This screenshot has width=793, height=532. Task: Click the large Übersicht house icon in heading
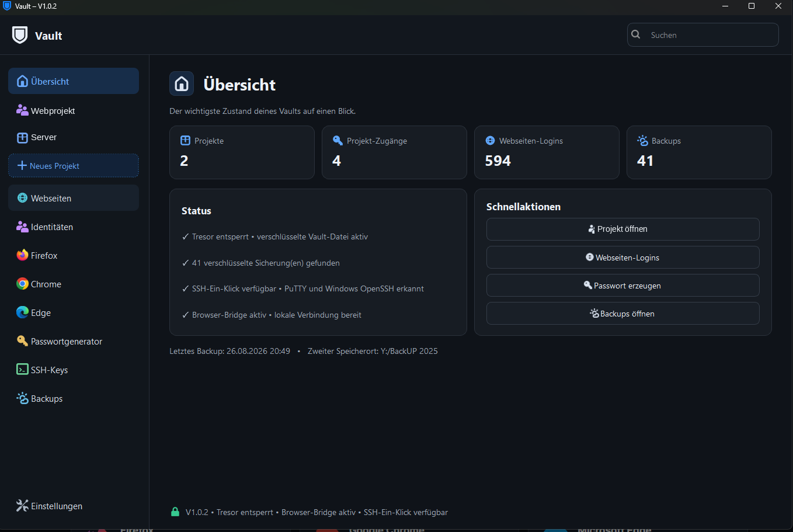pos(182,84)
